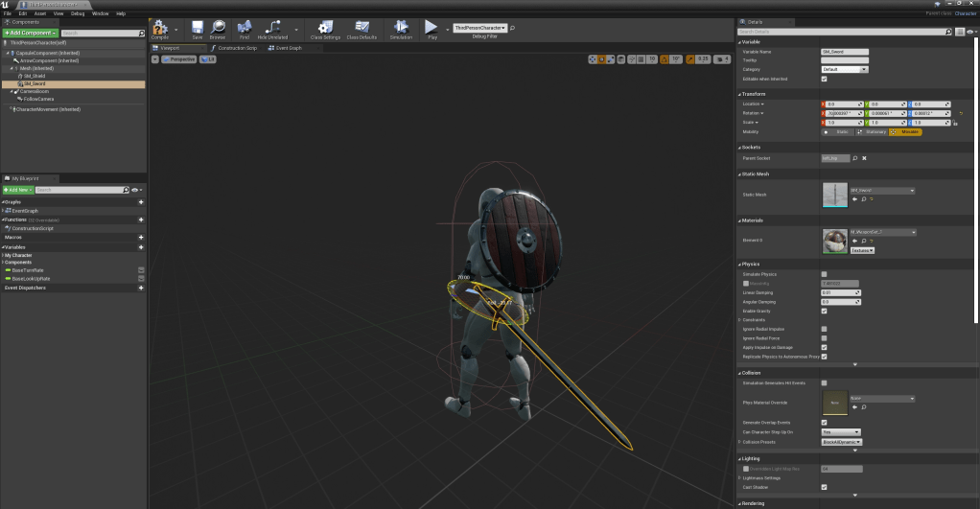
Task: Save the blueprint with the Save icon
Action: [x=197, y=29]
